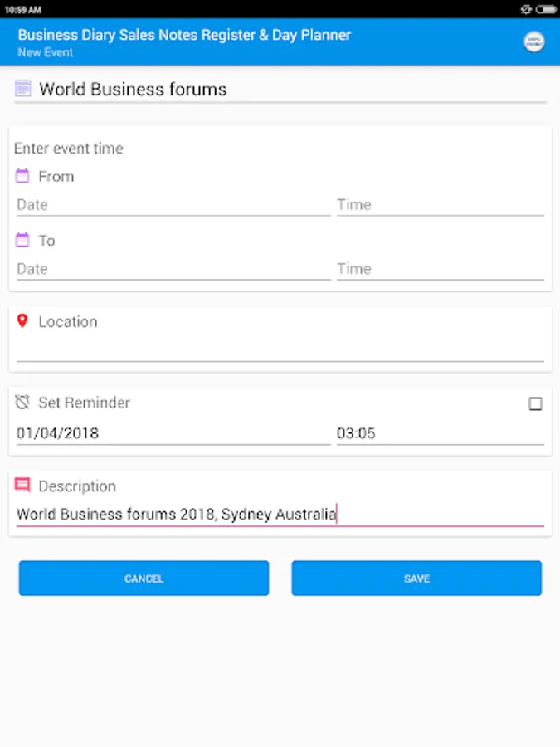Screen dimensions: 560x747
Task: Click the pink Description chat icon
Action: (22, 486)
